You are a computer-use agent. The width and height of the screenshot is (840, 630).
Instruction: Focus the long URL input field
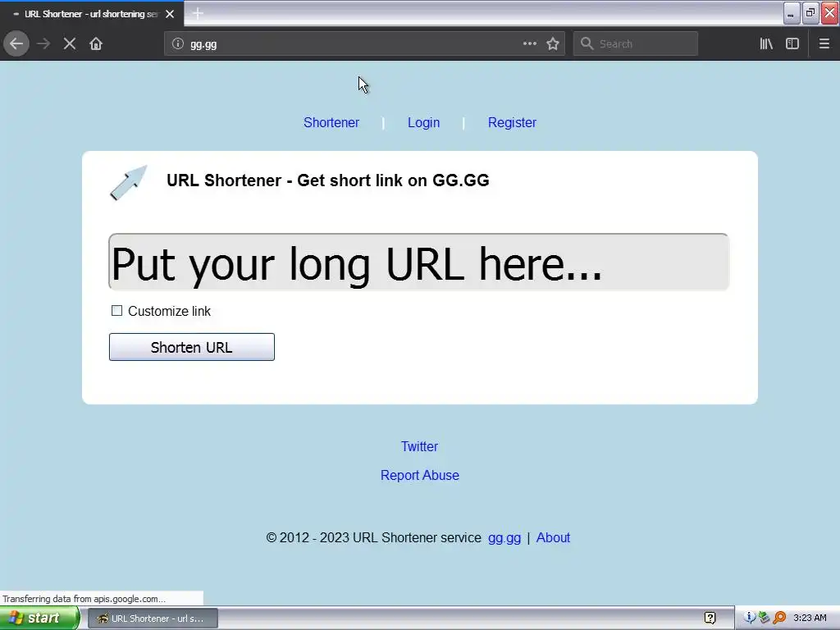pos(418,262)
